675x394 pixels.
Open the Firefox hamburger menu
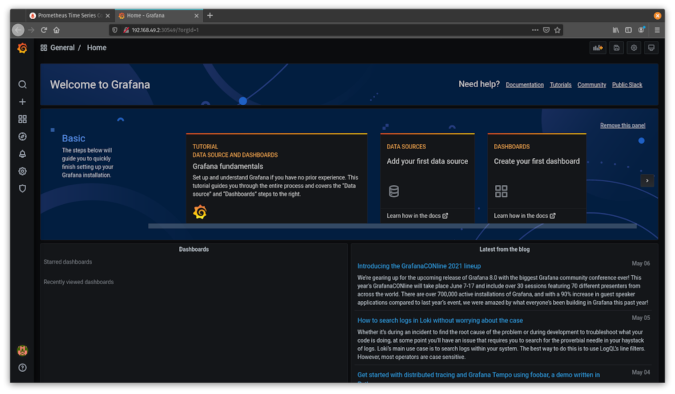tap(657, 30)
